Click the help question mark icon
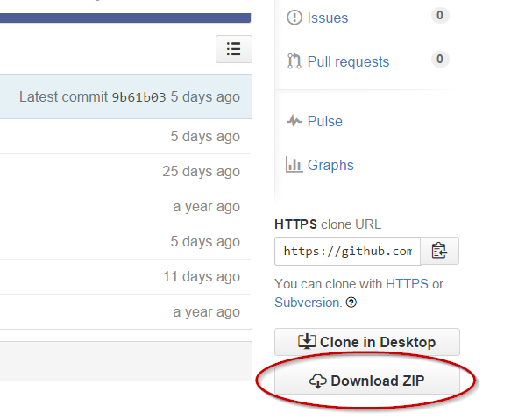 click(x=351, y=303)
